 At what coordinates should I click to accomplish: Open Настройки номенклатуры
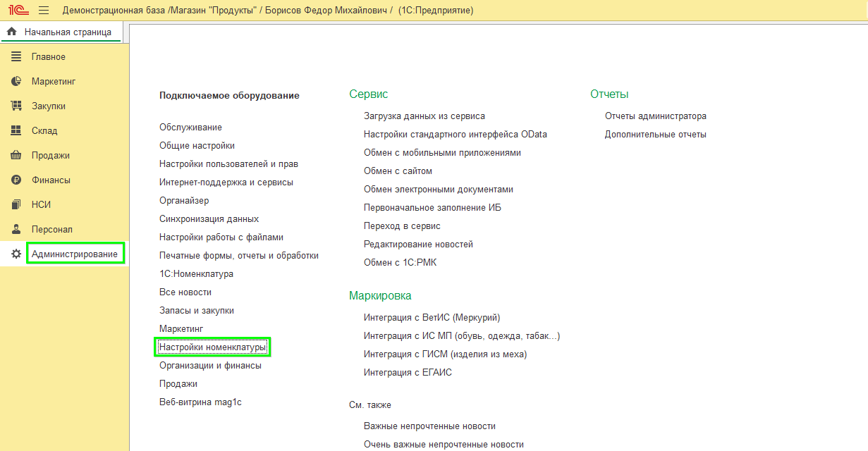pos(213,347)
